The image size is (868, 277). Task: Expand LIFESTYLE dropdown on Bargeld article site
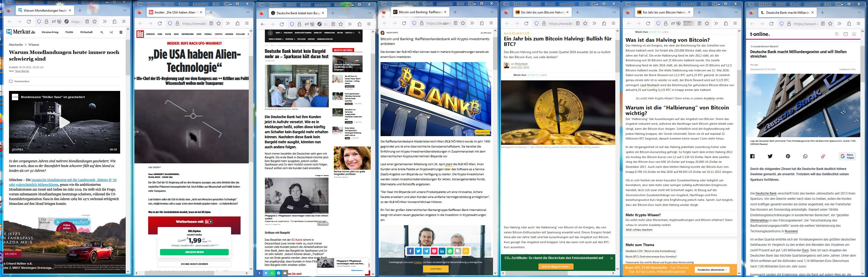tap(349, 33)
